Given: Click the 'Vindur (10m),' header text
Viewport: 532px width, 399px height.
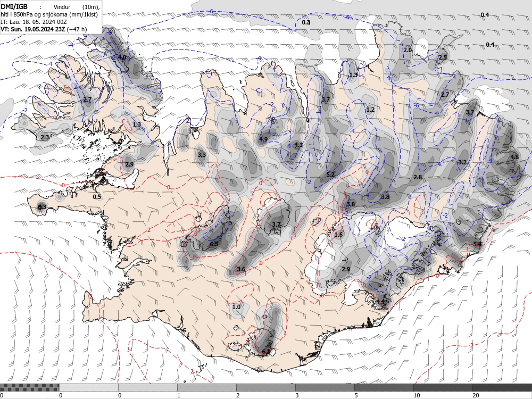Looking at the screenshot, I should pyautogui.click(x=76, y=7).
